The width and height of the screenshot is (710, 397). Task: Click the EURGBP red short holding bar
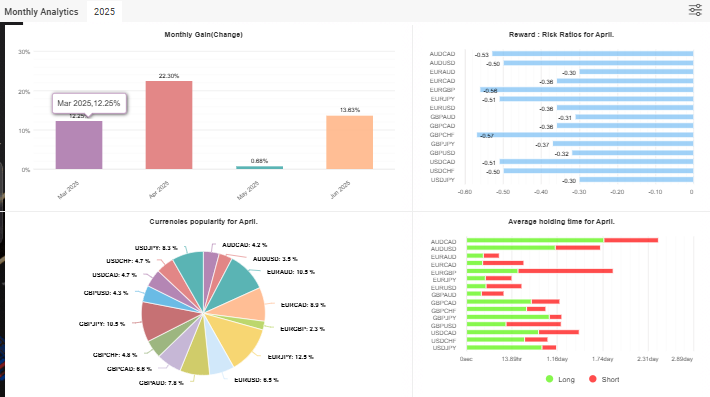point(566,271)
